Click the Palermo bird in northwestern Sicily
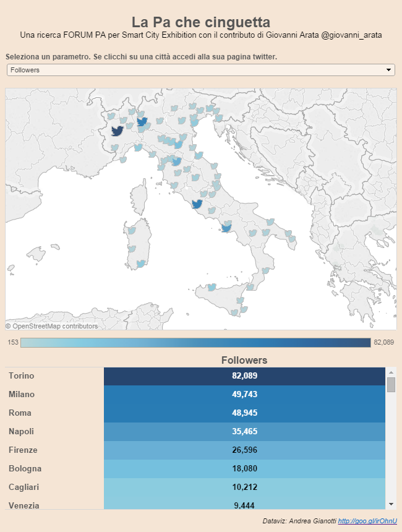 click(x=212, y=288)
